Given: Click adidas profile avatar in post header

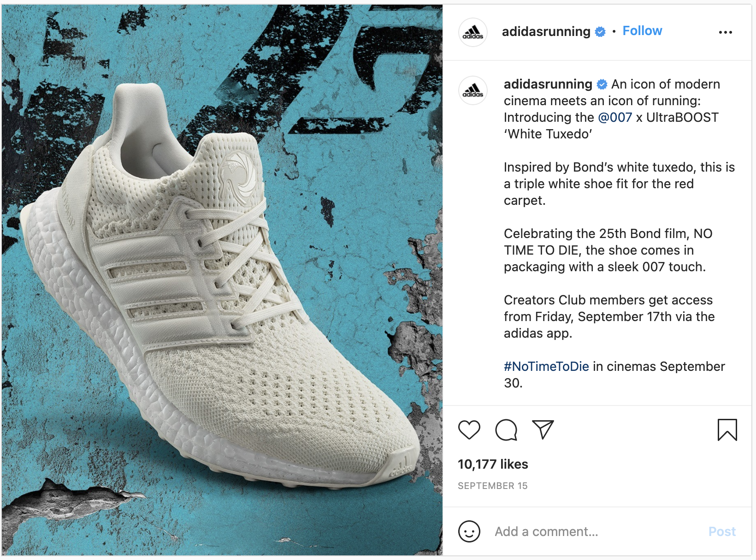Looking at the screenshot, I should (x=473, y=32).
